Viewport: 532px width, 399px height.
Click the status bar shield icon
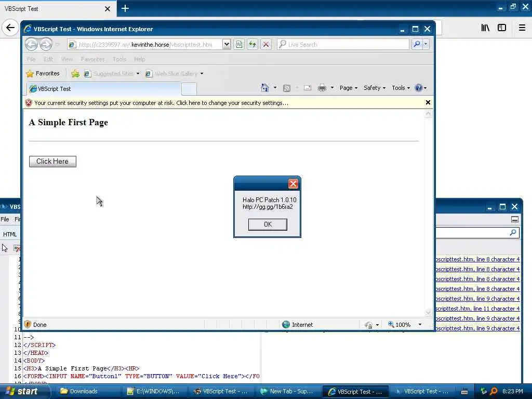[x=28, y=324]
